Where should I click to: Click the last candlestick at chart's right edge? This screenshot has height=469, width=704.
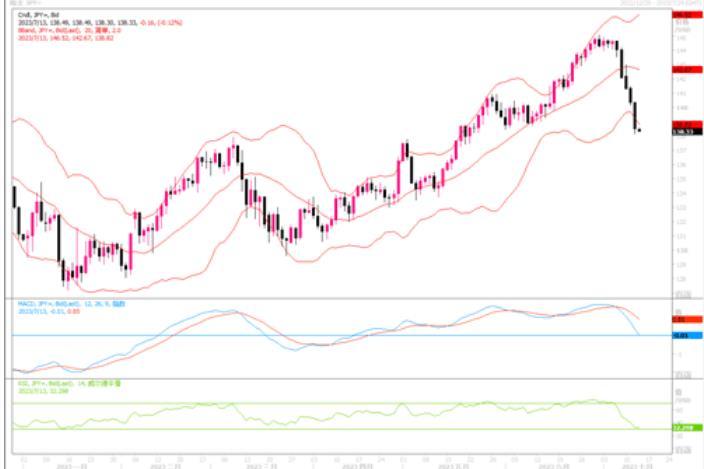click(639, 129)
